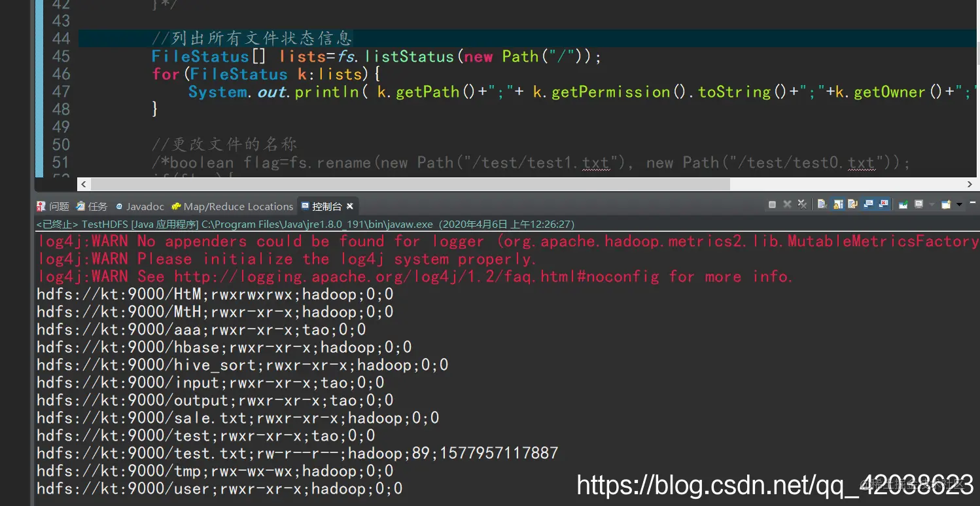
Task: Click line number 50 in editor gutter
Action: [60, 145]
